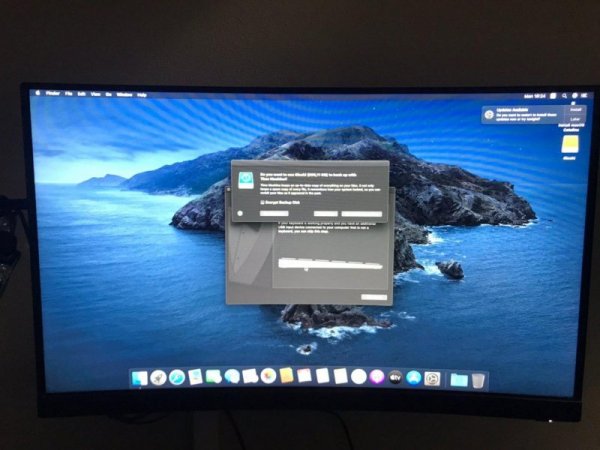Screen dimensions: 600x450
Task: Open App Store icon in dock
Action: tap(414, 378)
